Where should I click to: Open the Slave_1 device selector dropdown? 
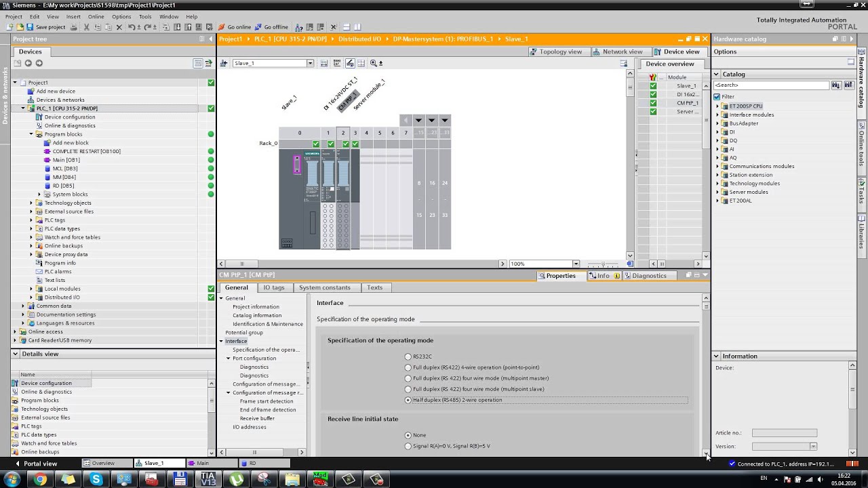click(x=310, y=63)
